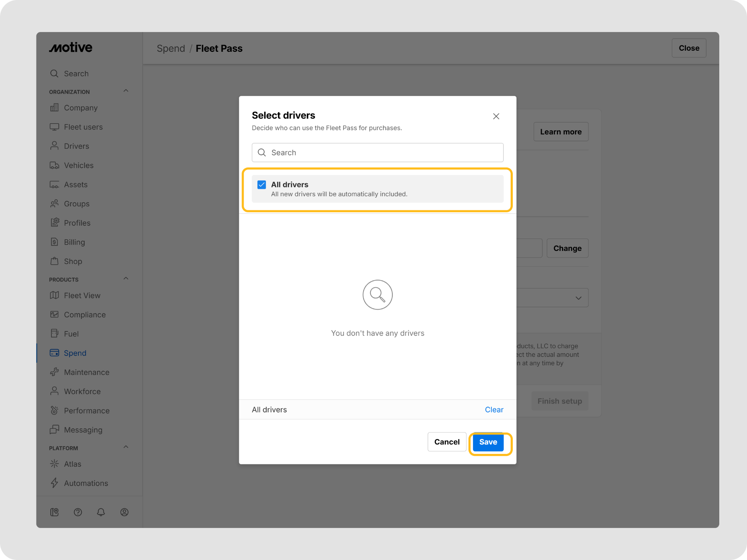The height and width of the screenshot is (560, 747).
Task: Clear the selected drivers
Action: click(x=494, y=409)
